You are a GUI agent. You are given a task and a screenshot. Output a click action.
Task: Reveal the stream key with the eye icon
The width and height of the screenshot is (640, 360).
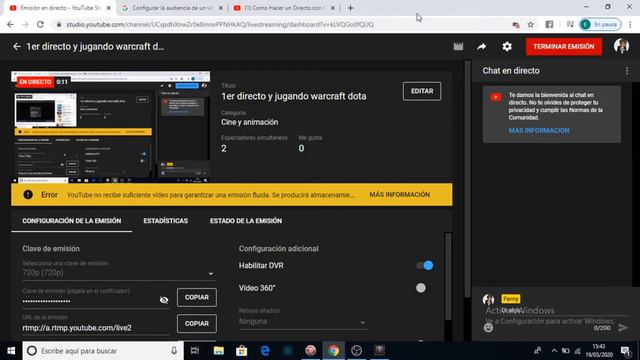(164, 300)
